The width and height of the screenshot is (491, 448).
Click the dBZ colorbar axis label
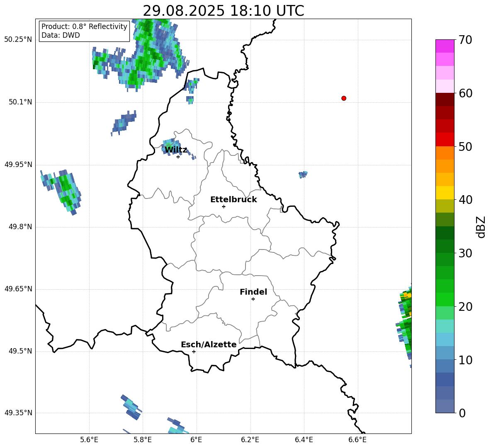coord(480,227)
